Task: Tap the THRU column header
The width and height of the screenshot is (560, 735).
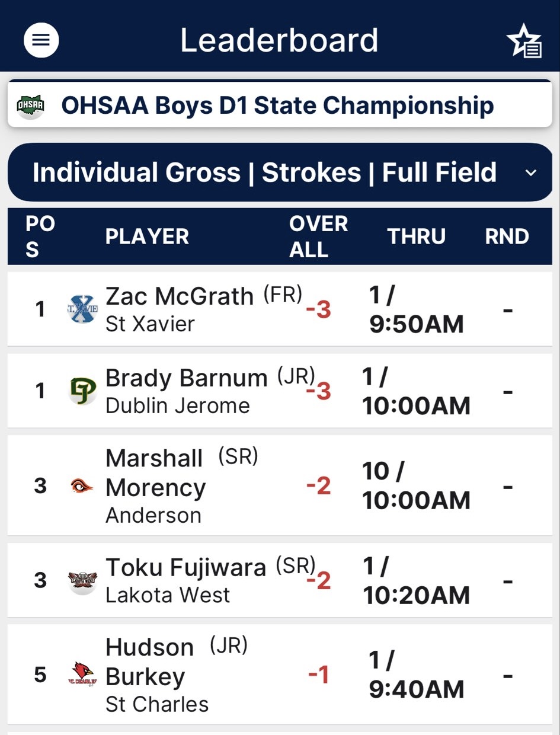Action: tap(416, 237)
